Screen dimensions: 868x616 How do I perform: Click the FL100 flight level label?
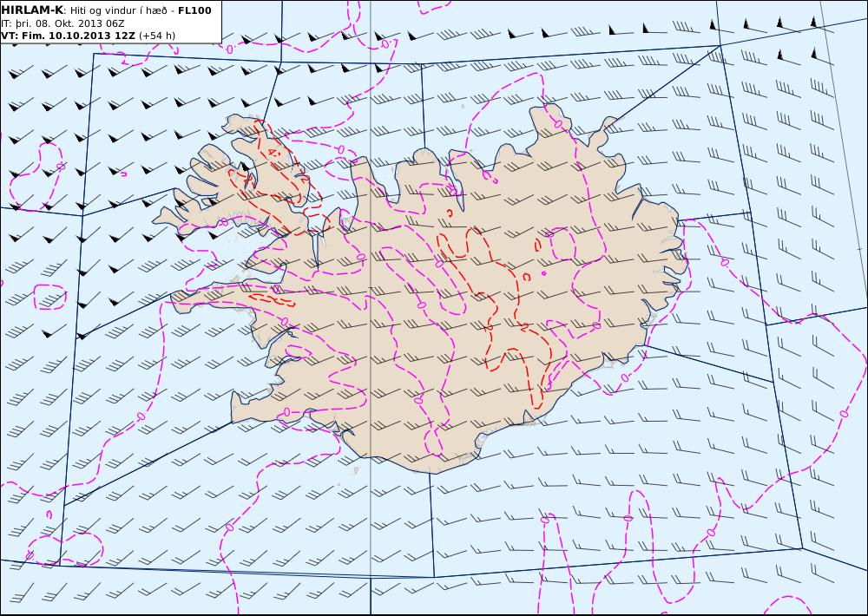pos(194,10)
